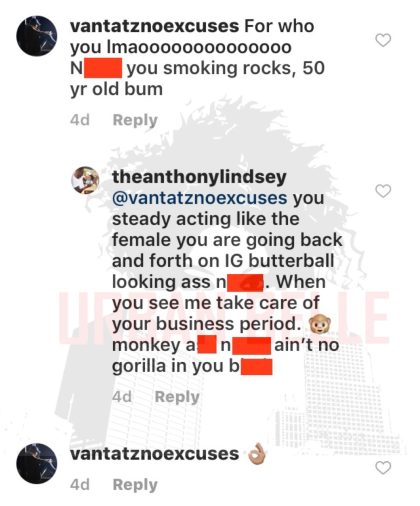Reply to theanthonylindsey's comment
The width and height of the screenshot is (420, 506).
177,397
